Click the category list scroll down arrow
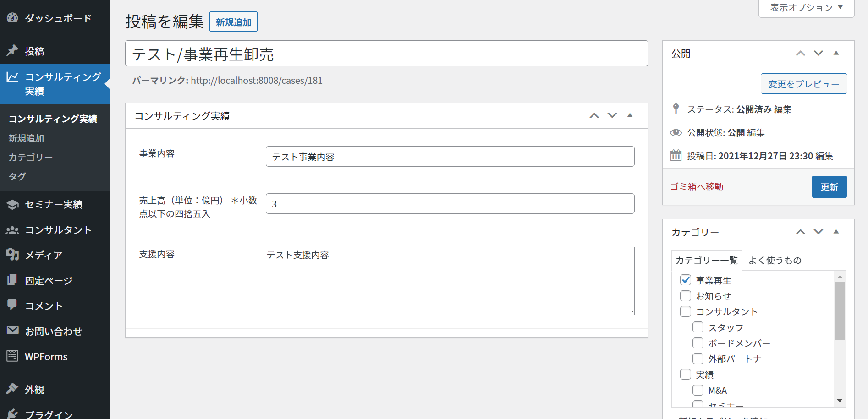The width and height of the screenshot is (868, 419). 840,401
